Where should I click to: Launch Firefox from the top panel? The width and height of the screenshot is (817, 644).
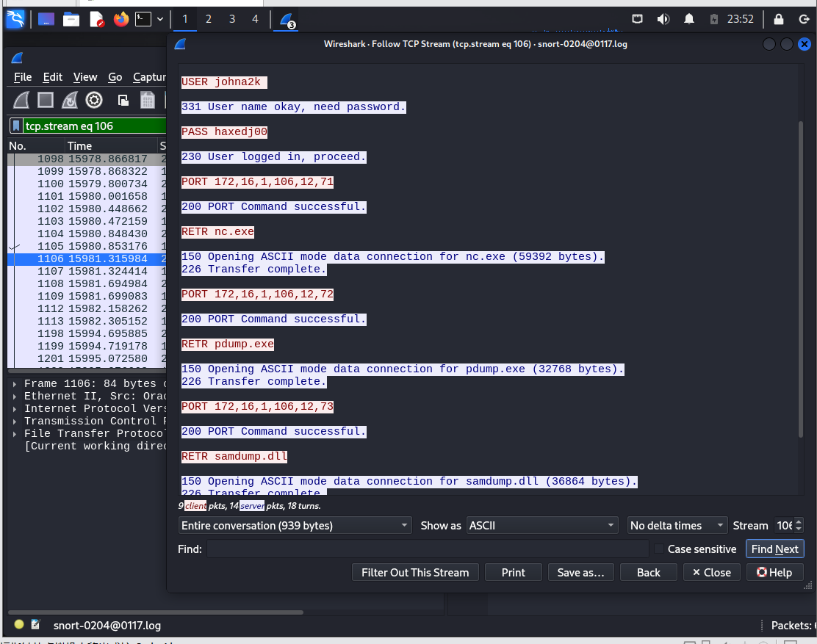click(x=121, y=19)
